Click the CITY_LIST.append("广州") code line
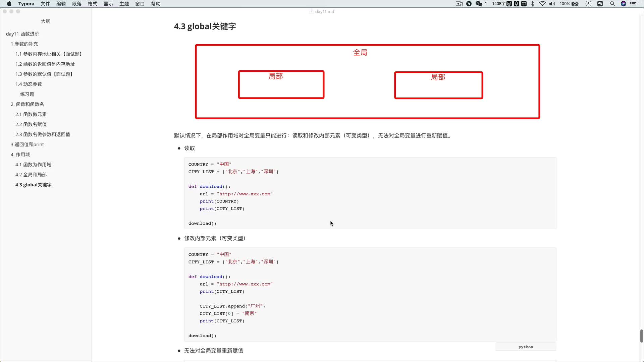644x362 pixels. point(232,306)
